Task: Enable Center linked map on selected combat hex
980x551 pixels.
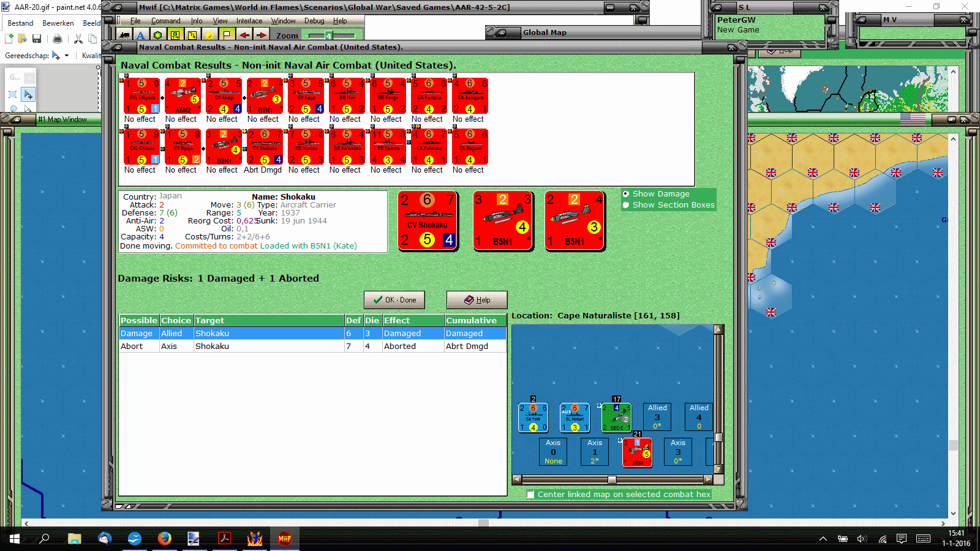Action: (x=530, y=495)
